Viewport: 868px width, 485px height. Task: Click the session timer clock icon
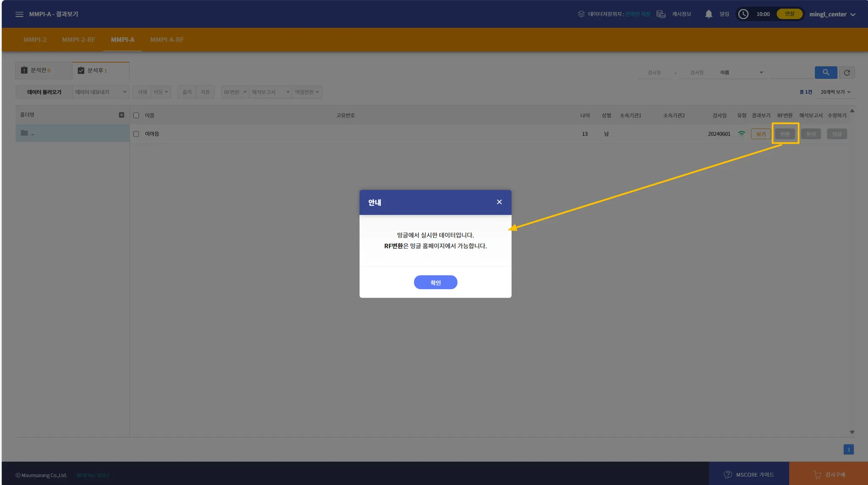pos(743,14)
